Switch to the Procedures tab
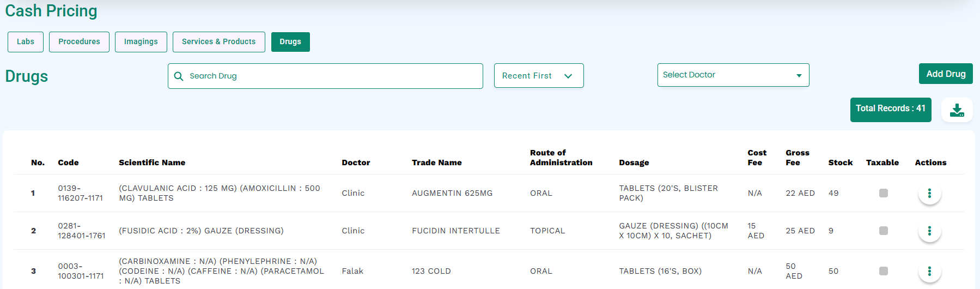The image size is (980, 289). pos(80,42)
